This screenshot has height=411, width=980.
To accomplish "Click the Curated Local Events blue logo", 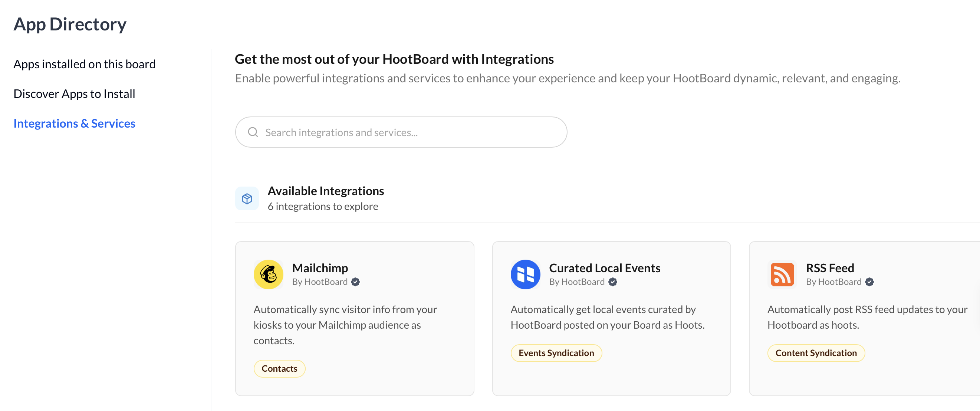I will point(525,274).
